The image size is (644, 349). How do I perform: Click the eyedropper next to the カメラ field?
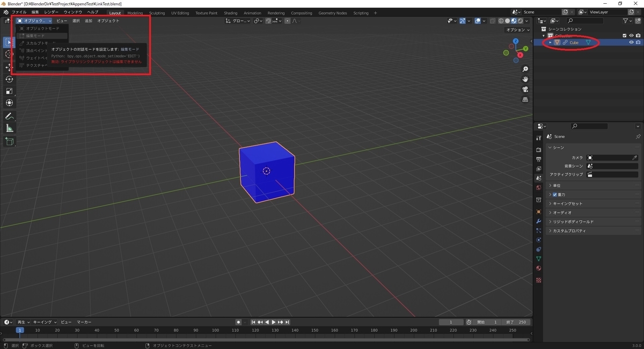pyautogui.click(x=635, y=158)
